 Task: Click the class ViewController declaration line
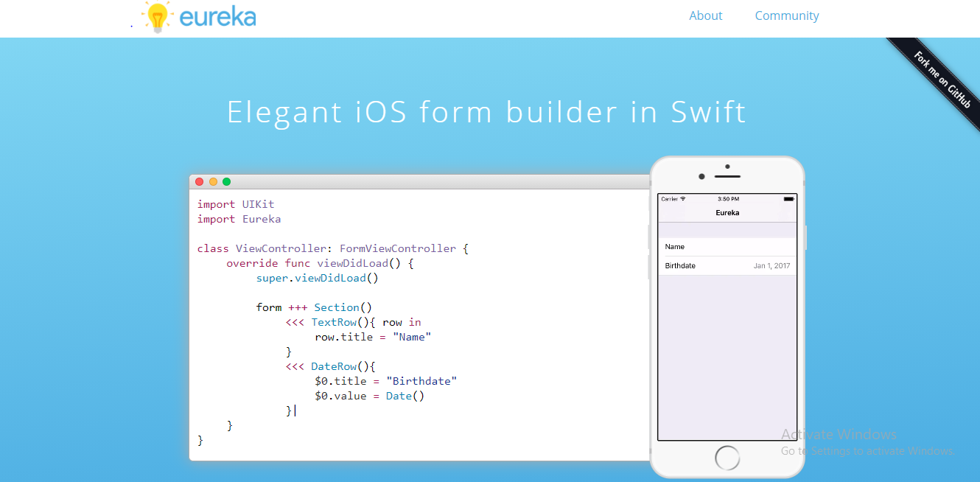point(333,248)
